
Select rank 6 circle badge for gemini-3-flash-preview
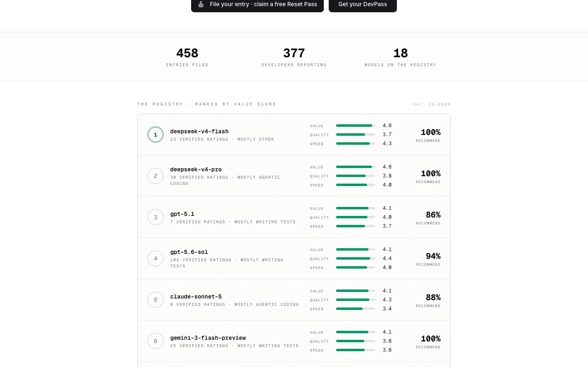pos(156,341)
